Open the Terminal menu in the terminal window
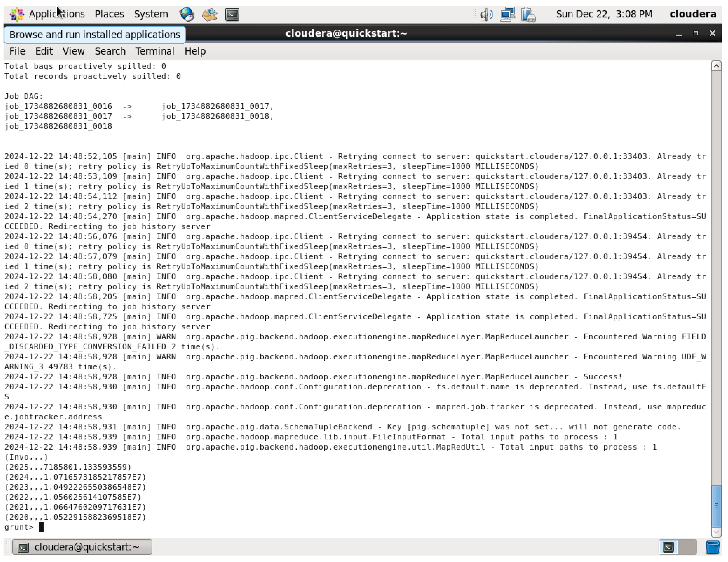The width and height of the screenshot is (728, 562). click(154, 51)
